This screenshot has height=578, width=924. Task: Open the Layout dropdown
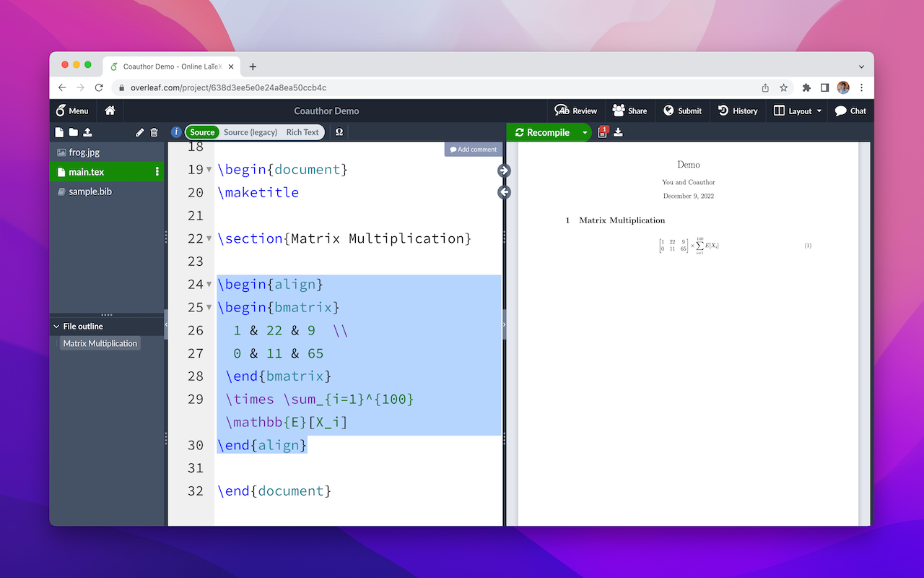coord(798,111)
